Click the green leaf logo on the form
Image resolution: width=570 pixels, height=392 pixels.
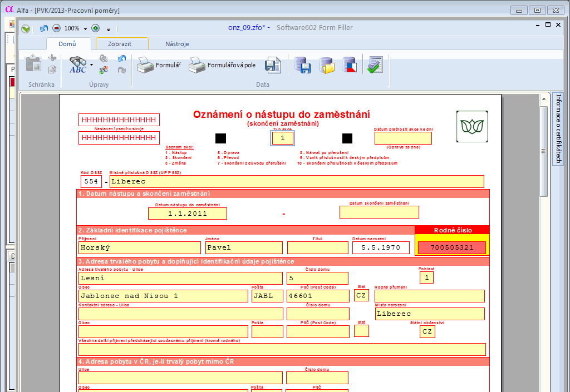[472, 126]
